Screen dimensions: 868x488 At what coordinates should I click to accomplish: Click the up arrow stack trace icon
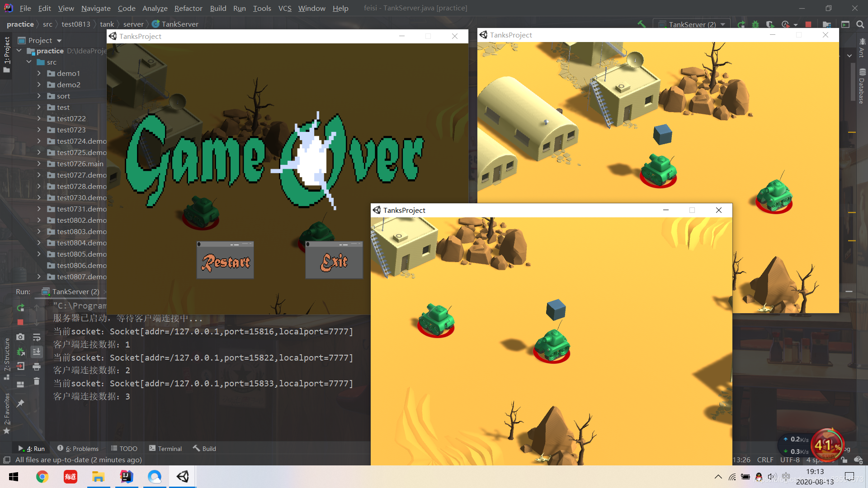point(37,308)
